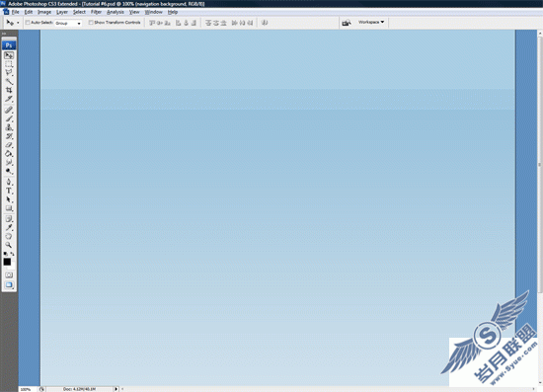Viewport: 543px width, 392px height.
Task: Select the Blur tool
Action: 9,162
